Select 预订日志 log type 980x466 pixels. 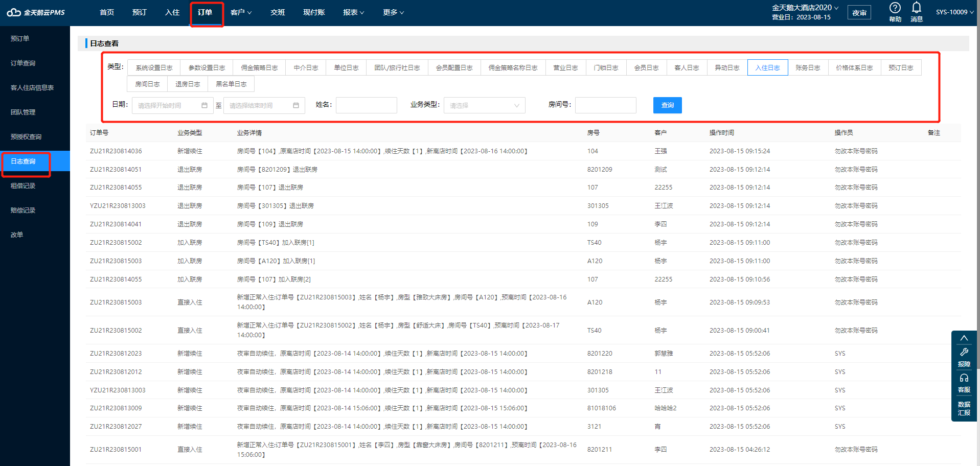901,67
